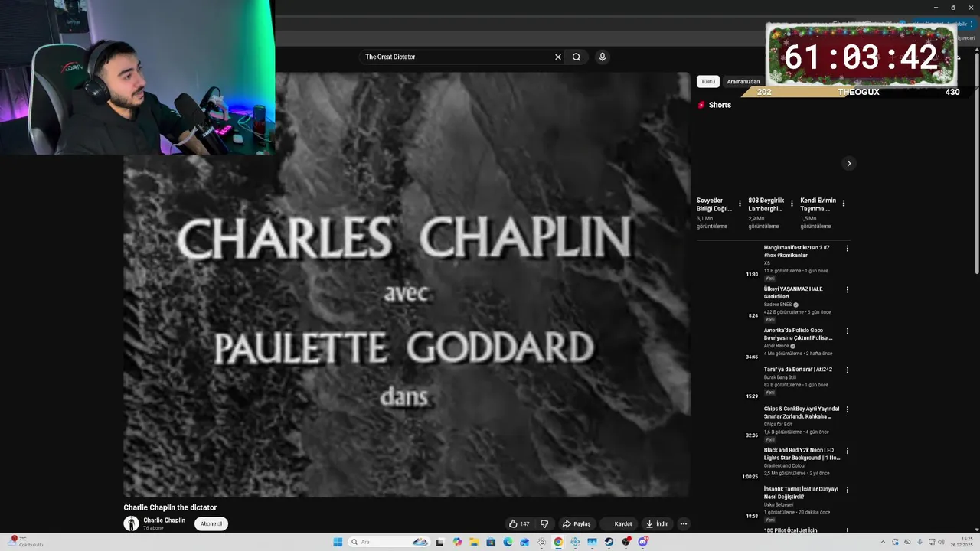Show next Shorts with the arrow
Image resolution: width=980 pixels, height=551 pixels.
tap(848, 163)
